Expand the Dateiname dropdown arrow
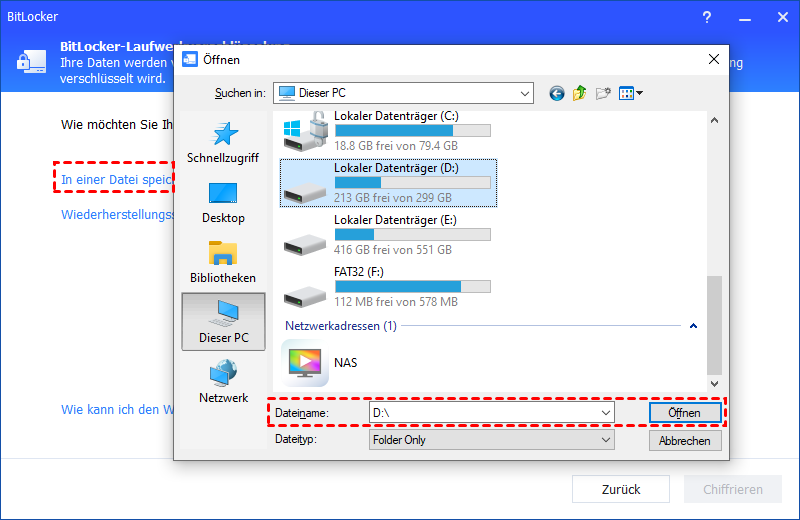This screenshot has height=520, width=800. (x=606, y=413)
